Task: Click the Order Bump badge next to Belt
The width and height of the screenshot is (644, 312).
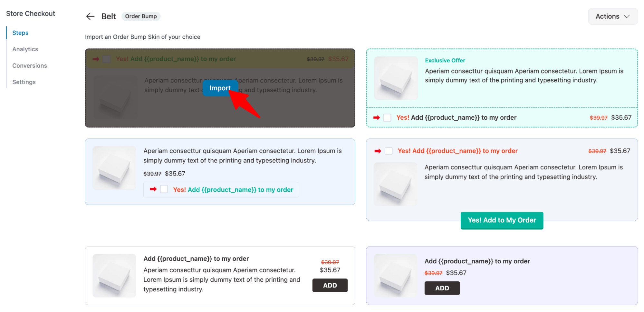Action: pyautogui.click(x=141, y=16)
